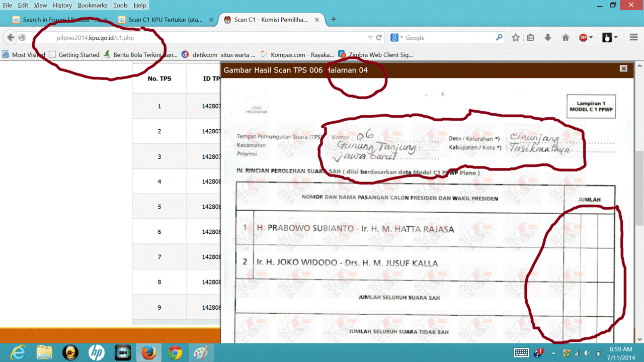Click the show bookmarks list icon
The image size is (644, 362).
click(530, 38)
